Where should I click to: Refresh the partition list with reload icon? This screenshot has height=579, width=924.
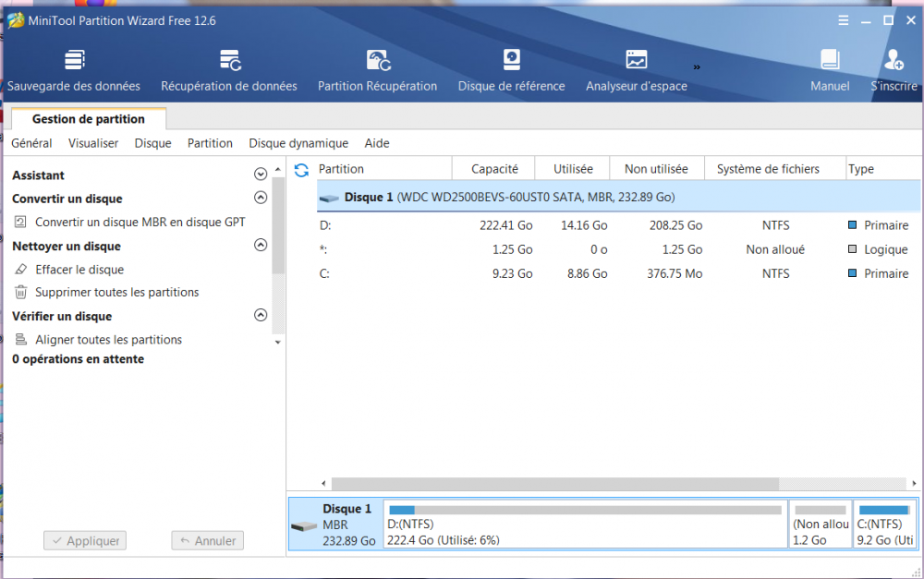click(x=301, y=170)
